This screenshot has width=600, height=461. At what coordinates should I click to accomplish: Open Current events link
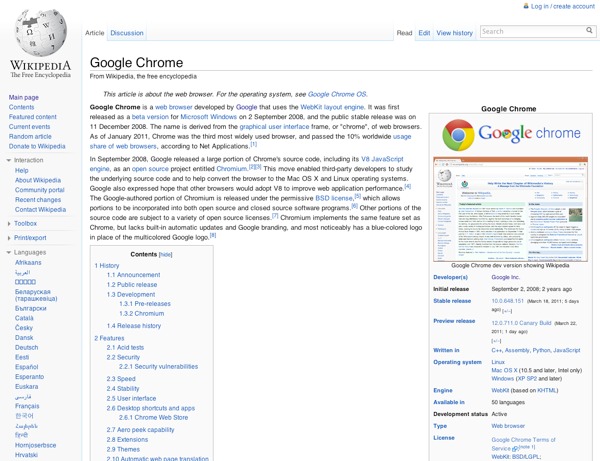click(29, 127)
